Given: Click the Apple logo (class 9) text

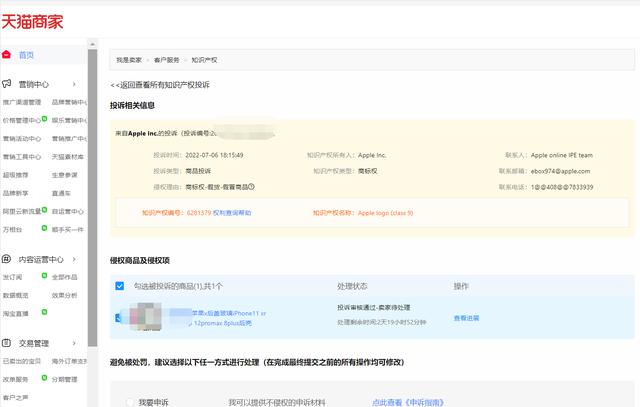Looking at the screenshot, I should tap(386, 213).
